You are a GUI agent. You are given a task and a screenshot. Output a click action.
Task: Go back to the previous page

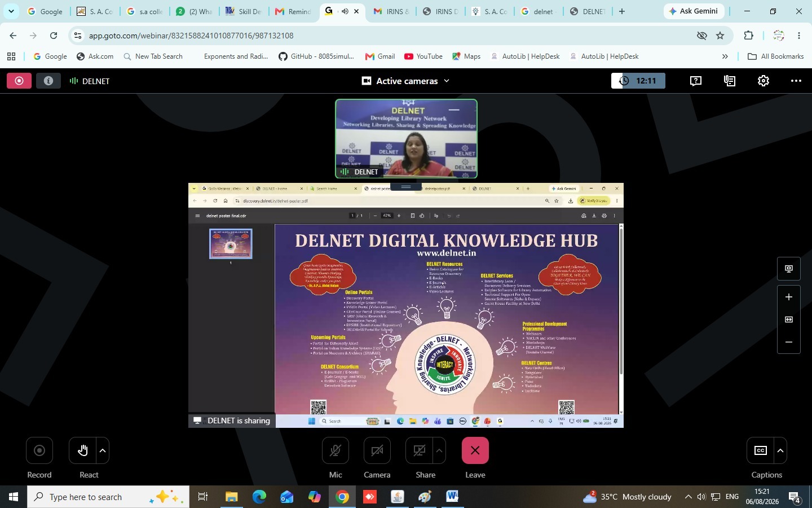tap(13, 36)
